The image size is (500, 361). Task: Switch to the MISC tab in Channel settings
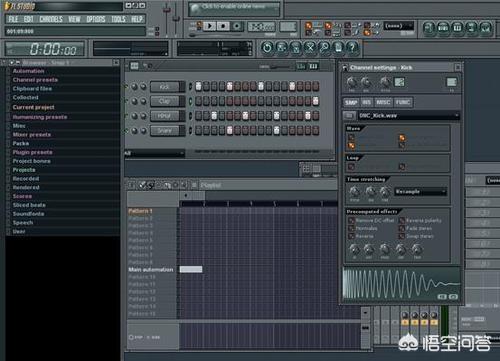[383, 102]
